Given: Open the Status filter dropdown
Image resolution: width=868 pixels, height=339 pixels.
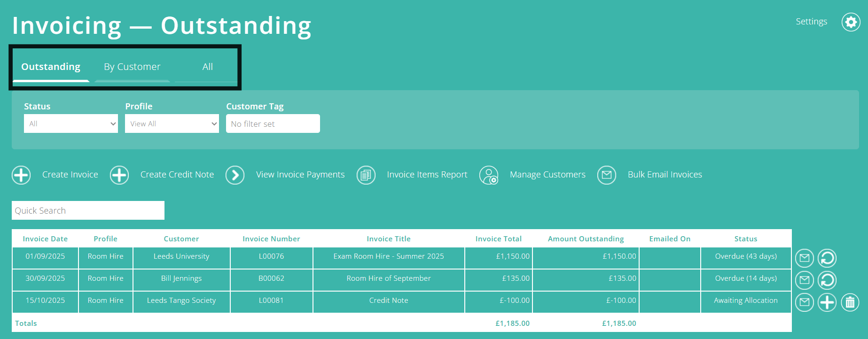Looking at the screenshot, I should pyautogui.click(x=71, y=123).
